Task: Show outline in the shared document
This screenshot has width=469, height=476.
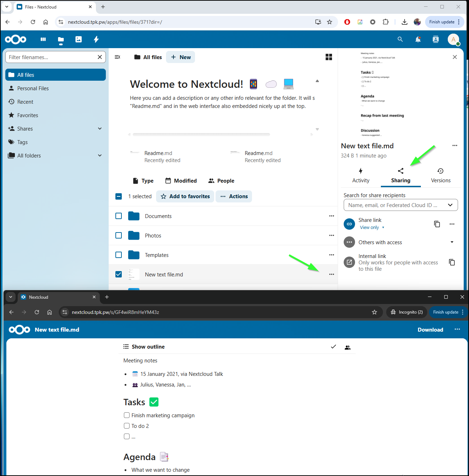Action: pyautogui.click(x=144, y=347)
